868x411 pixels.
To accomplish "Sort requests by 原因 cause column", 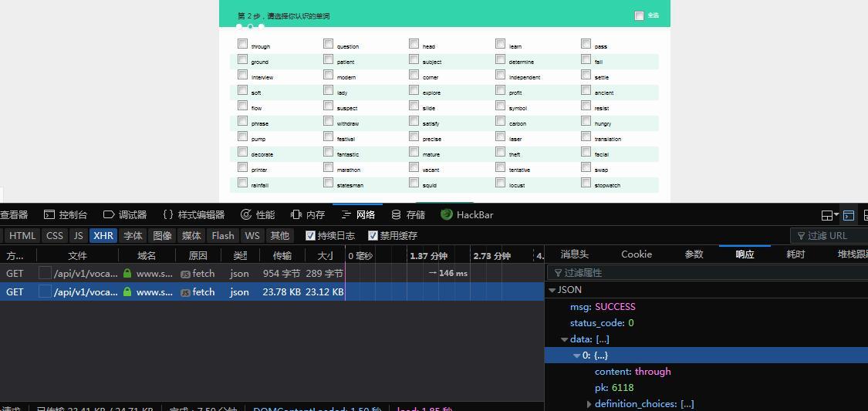I will (198, 255).
